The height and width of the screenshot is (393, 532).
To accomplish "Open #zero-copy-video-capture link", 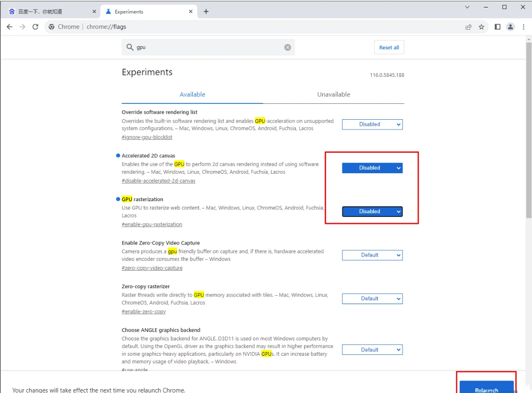I will click(152, 268).
